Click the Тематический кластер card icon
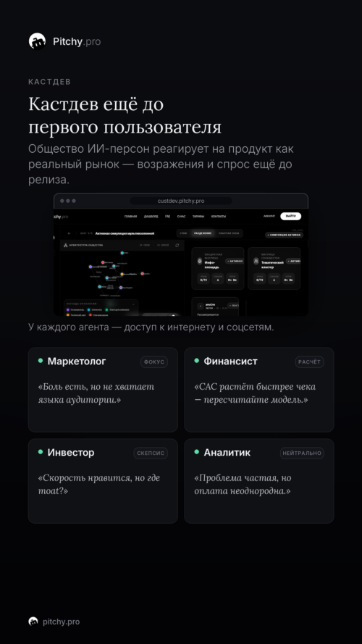The height and width of the screenshot is (644, 362). 256,262
